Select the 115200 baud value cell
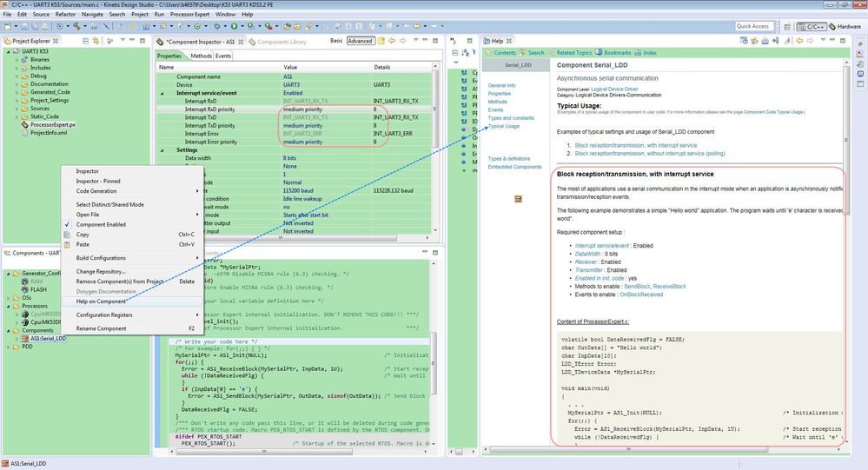The height and width of the screenshot is (470, 868). (x=327, y=190)
